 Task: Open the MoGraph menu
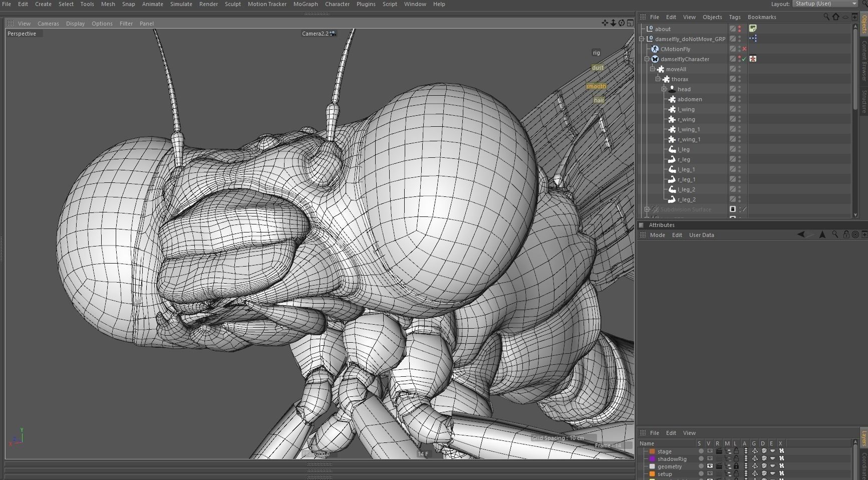(306, 4)
